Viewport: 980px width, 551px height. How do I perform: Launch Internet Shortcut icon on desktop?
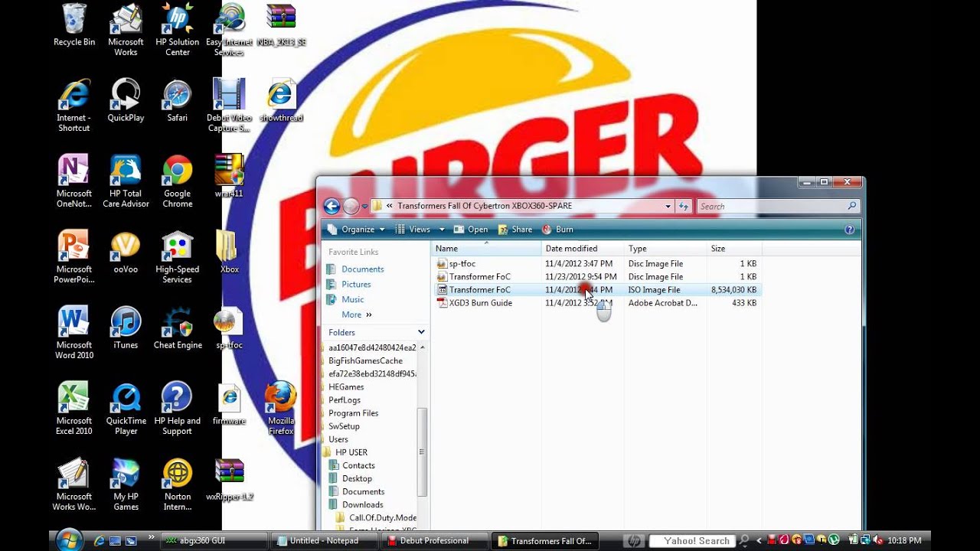[74, 106]
